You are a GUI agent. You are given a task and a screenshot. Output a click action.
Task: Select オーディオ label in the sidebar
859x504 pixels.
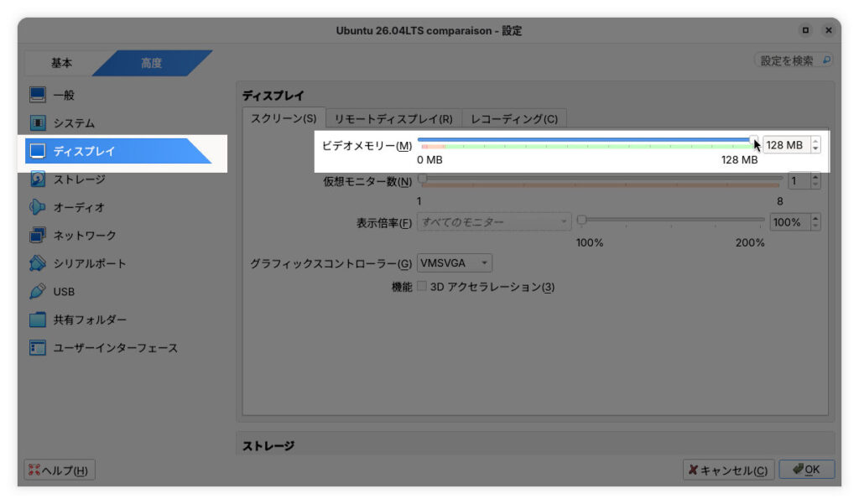[x=79, y=208]
